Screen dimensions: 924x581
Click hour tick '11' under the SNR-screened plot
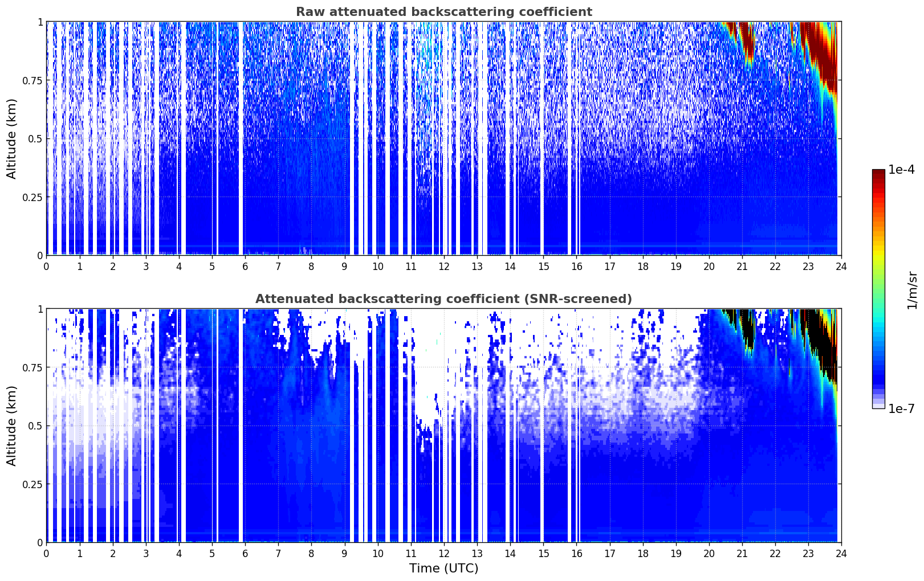[410, 553]
